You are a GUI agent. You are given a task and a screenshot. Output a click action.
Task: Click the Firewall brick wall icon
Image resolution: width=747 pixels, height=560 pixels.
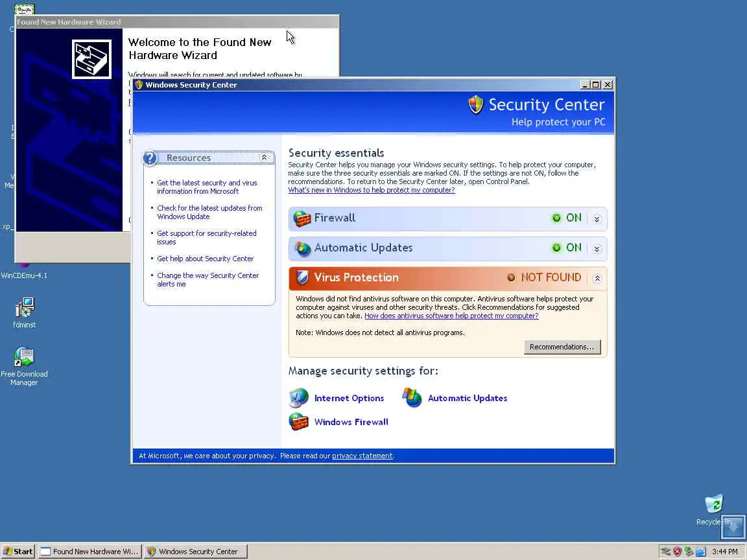[302, 218]
